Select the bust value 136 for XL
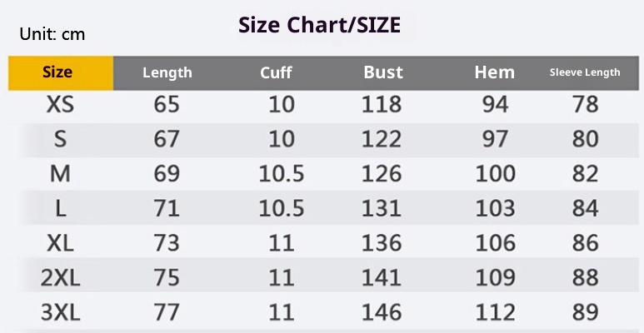 [x=382, y=243]
